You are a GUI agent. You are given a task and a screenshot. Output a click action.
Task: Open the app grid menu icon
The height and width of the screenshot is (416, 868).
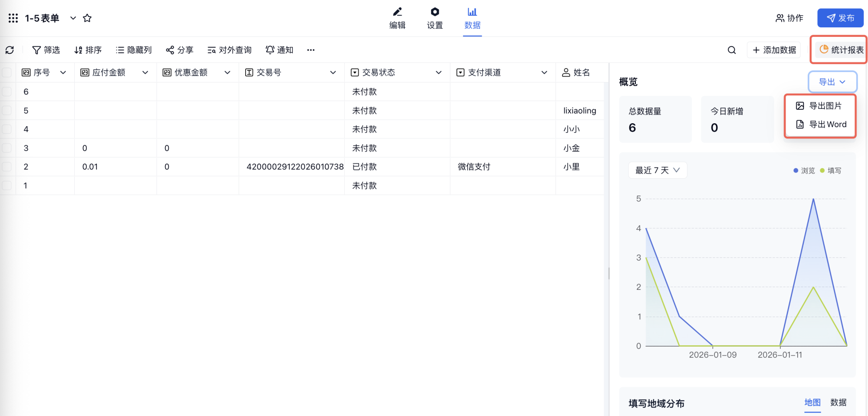13,18
